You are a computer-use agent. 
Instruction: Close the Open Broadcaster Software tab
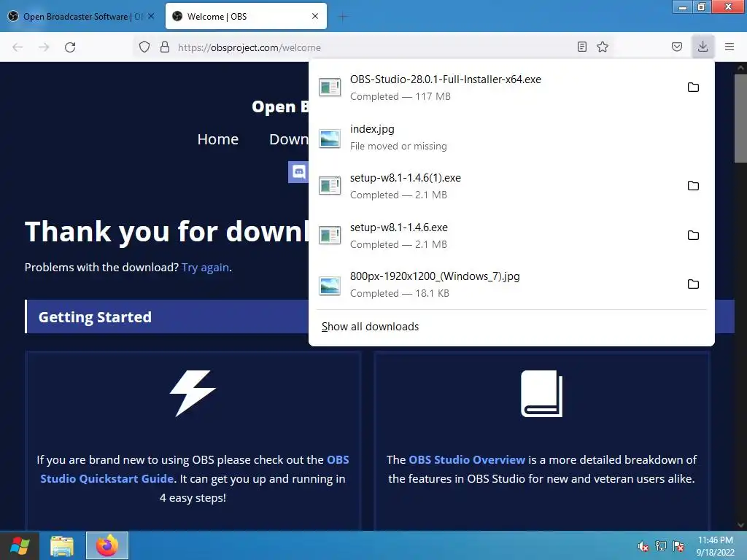[x=151, y=16]
